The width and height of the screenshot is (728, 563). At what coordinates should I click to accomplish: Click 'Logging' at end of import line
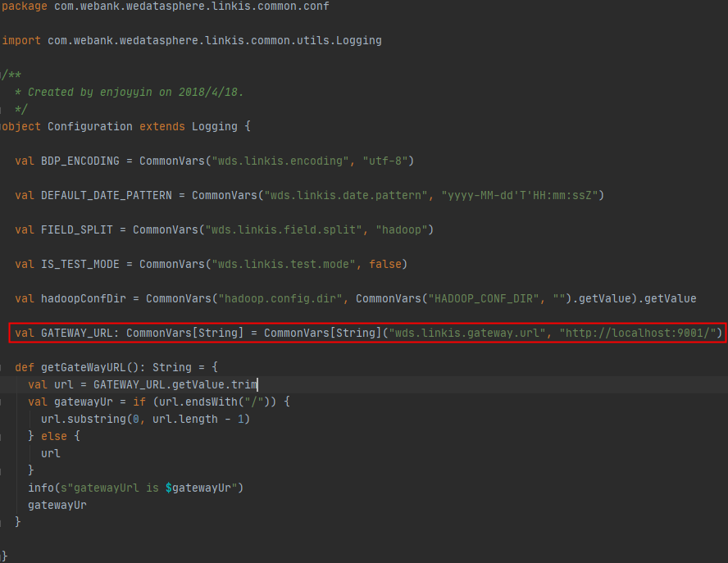tap(359, 41)
